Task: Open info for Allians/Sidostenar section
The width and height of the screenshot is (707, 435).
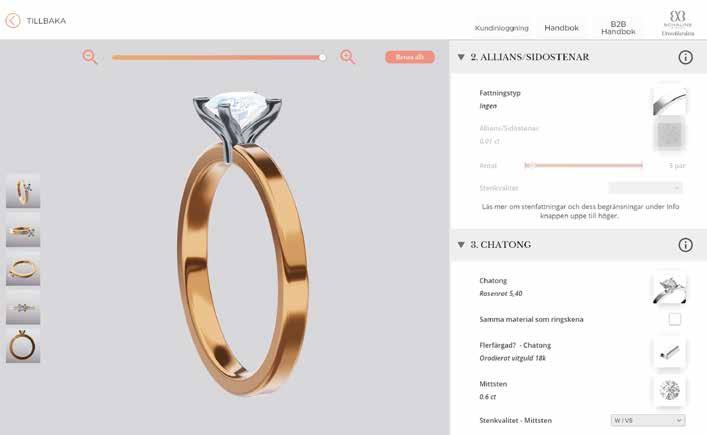Action: (685, 57)
